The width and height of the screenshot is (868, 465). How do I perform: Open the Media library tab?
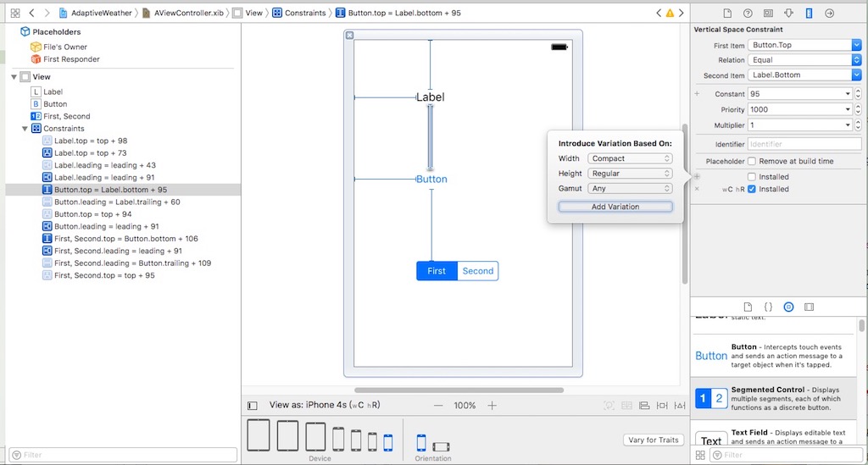tap(809, 307)
